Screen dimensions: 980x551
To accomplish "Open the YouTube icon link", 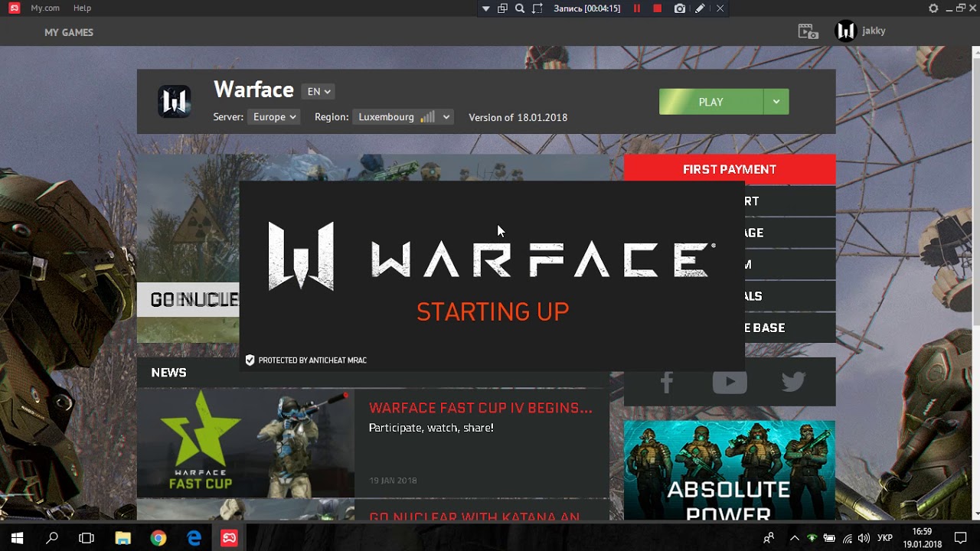I will [x=730, y=382].
